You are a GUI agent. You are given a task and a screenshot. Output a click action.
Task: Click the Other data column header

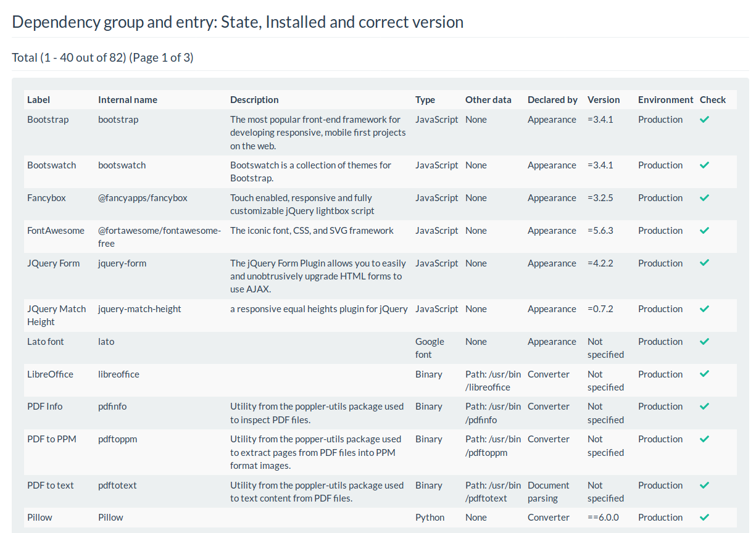[488, 99]
